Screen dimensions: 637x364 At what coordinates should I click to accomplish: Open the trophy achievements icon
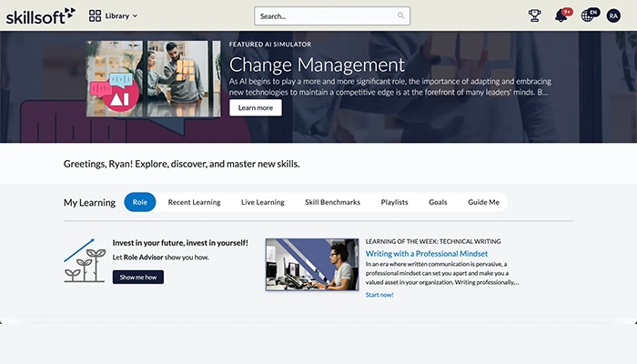click(535, 15)
